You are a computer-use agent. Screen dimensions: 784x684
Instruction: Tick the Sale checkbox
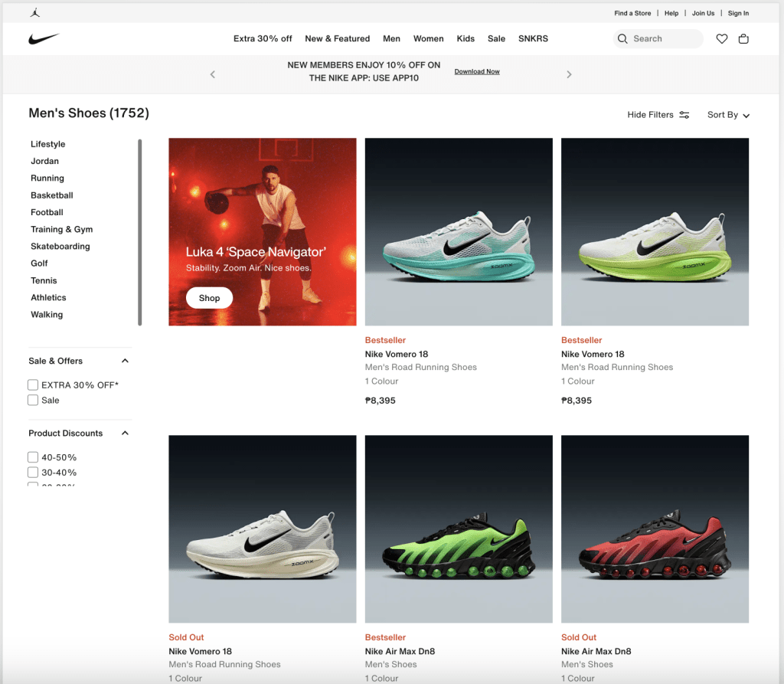33,400
